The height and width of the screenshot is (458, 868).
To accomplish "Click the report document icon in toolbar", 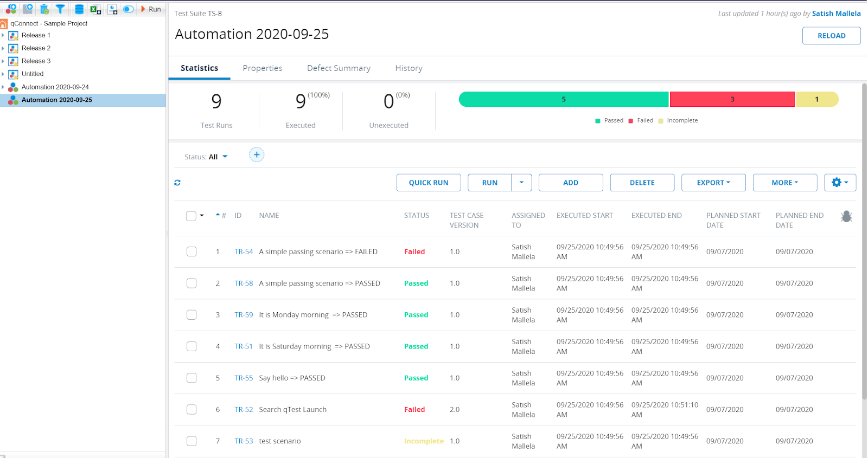I will (112, 9).
